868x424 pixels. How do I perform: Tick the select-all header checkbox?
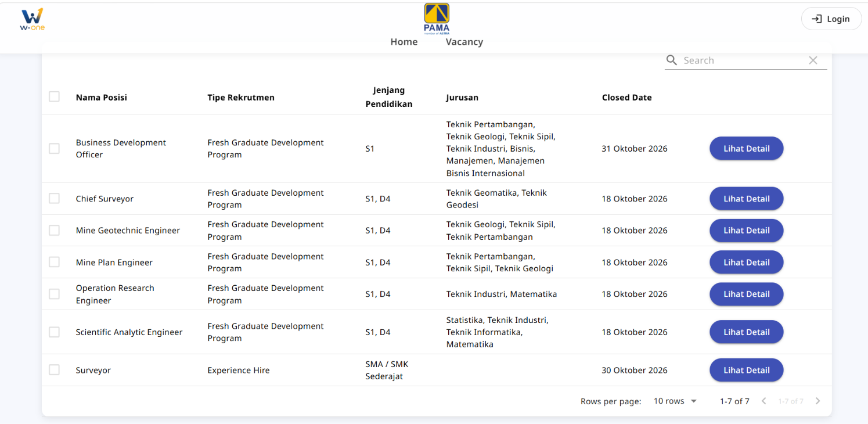pos(54,96)
